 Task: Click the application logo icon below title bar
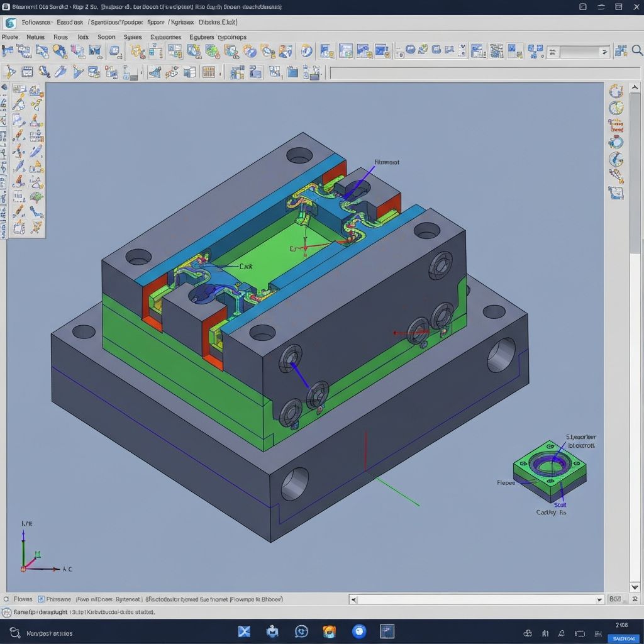tap(10, 23)
